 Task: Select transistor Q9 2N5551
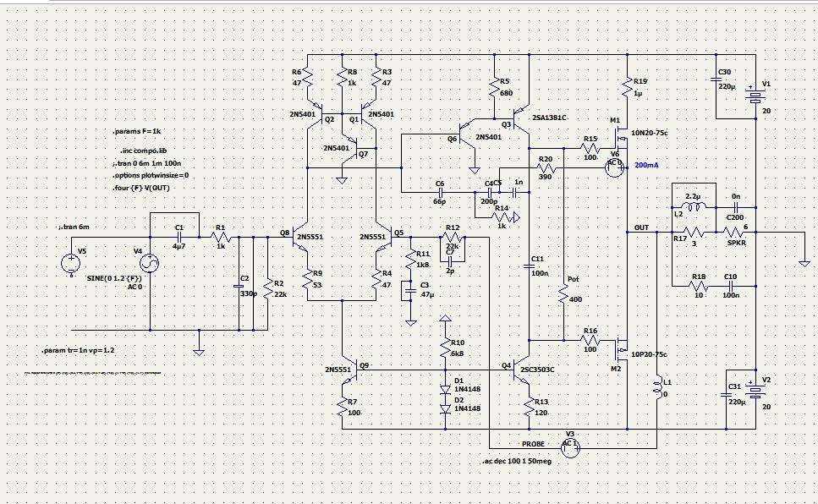350,369
